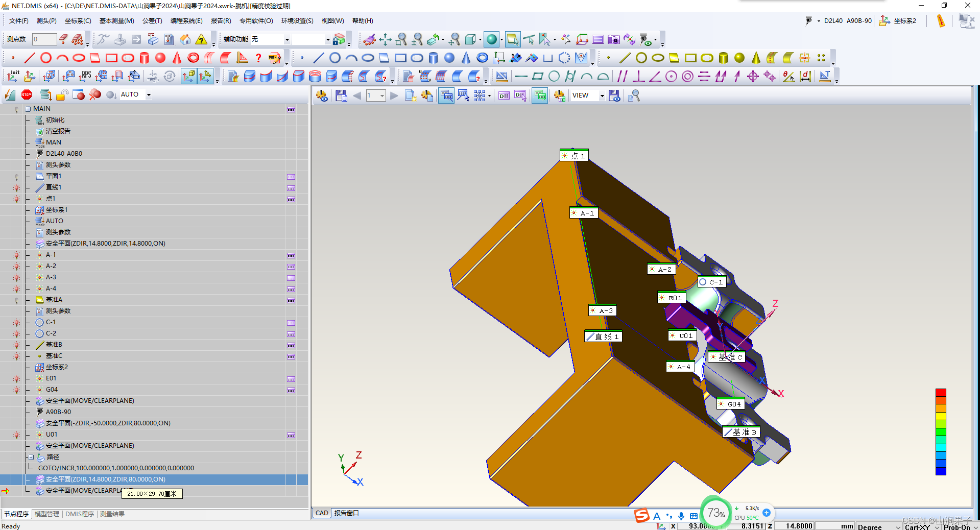Click the RPS alignment icon

85,77
